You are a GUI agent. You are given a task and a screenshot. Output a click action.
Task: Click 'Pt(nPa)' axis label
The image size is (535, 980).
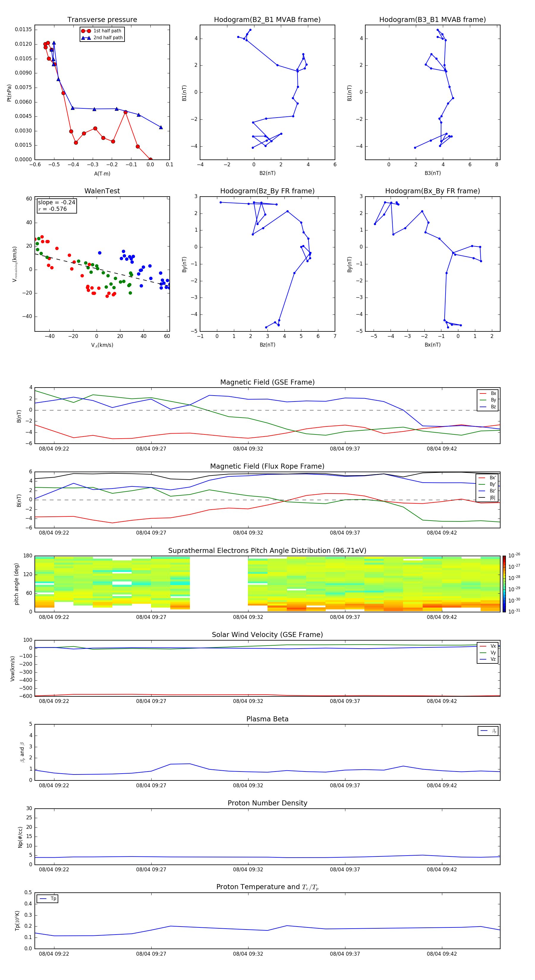coord(9,93)
